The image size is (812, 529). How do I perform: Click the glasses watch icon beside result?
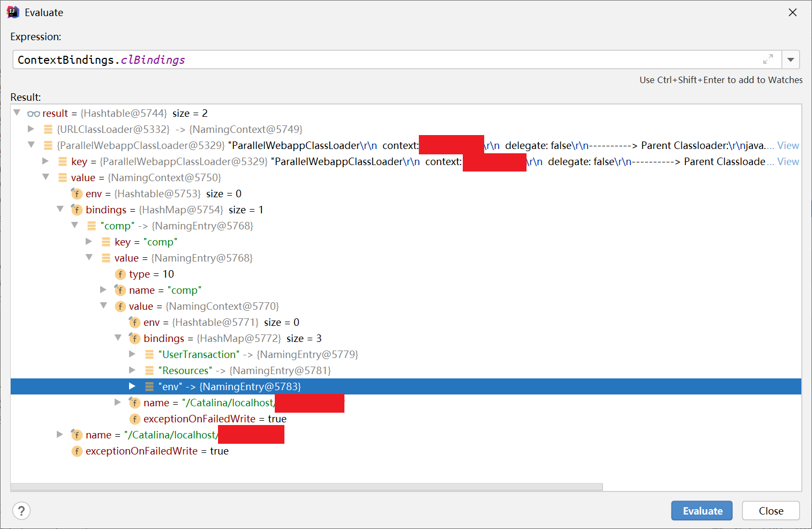[x=33, y=114]
